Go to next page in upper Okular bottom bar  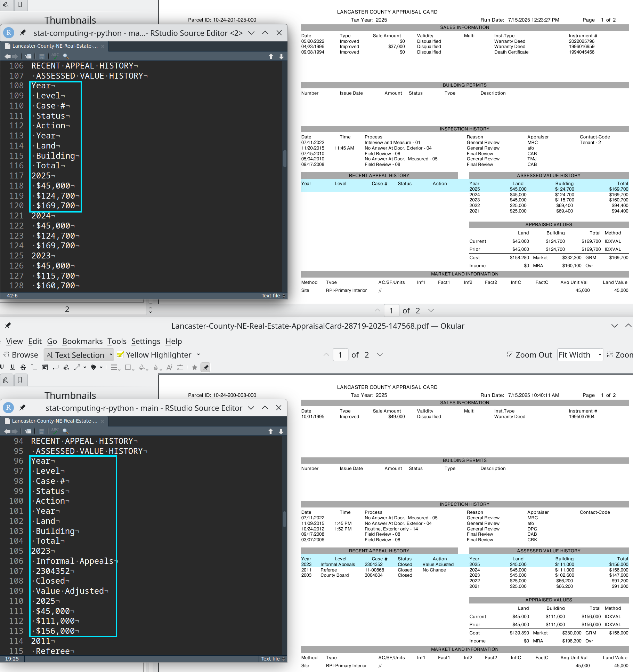click(x=431, y=310)
